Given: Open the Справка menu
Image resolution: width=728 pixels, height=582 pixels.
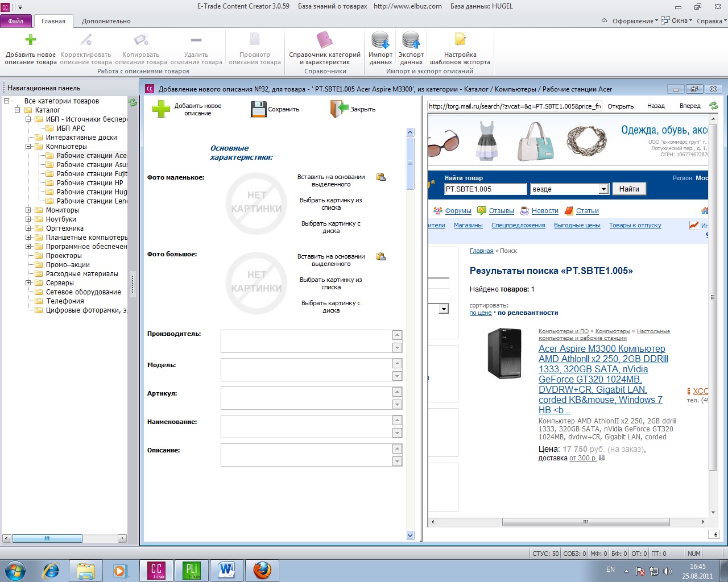Looking at the screenshot, I should (711, 21).
